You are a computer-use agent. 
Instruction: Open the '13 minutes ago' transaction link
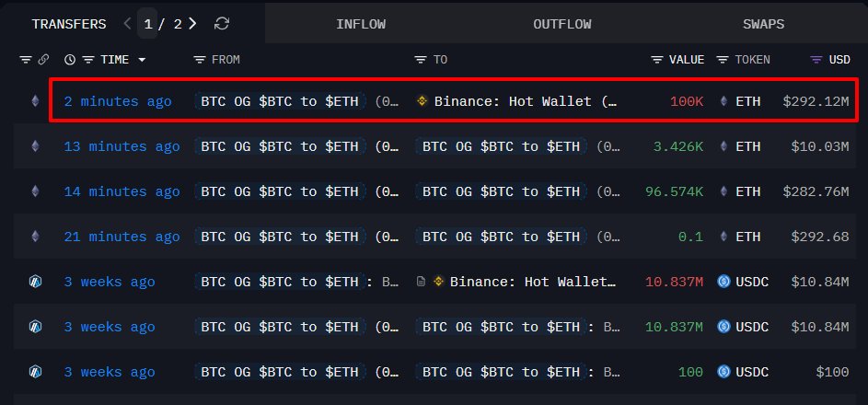[122, 146]
